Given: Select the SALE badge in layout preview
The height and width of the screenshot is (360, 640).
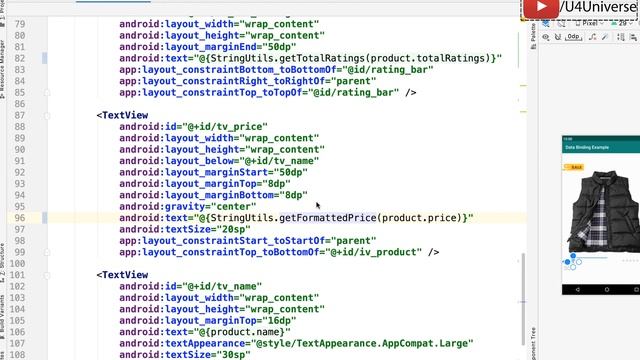Looking at the screenshot, I should coord(574,167).
